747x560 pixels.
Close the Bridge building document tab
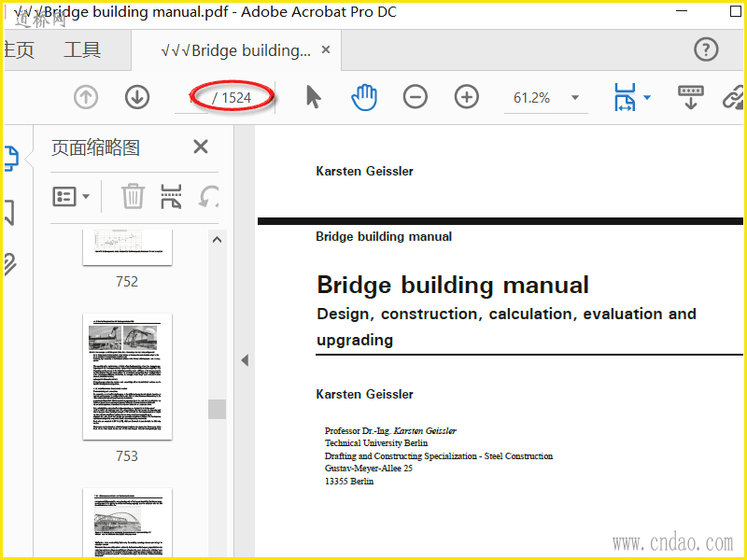[326, 49]
